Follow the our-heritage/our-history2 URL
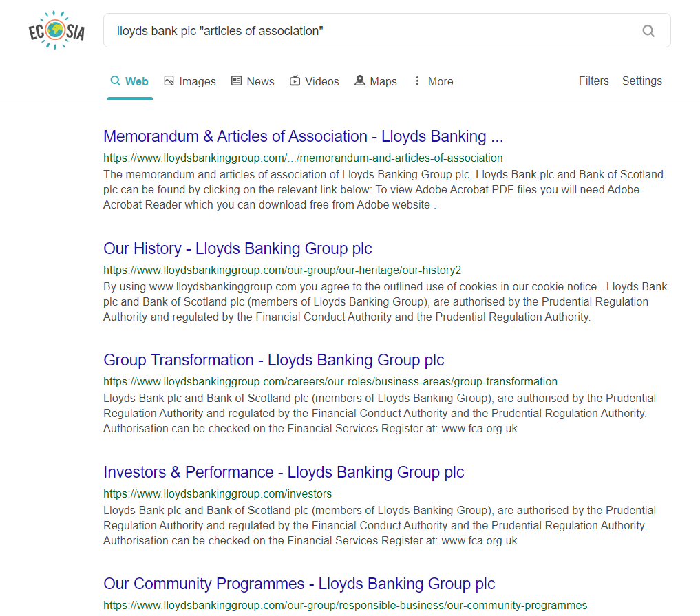700x616 pixels. click(x=282, y=270)
